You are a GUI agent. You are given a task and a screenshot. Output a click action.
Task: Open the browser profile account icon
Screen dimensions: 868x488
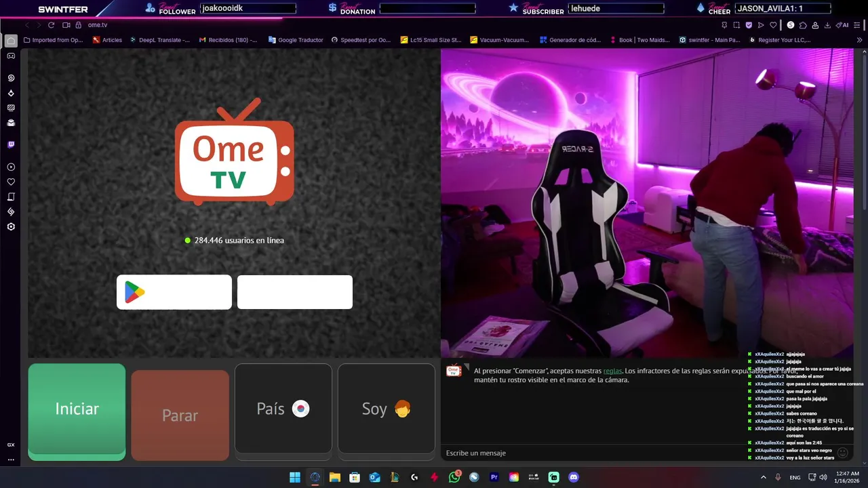click(x=815, y=25)
